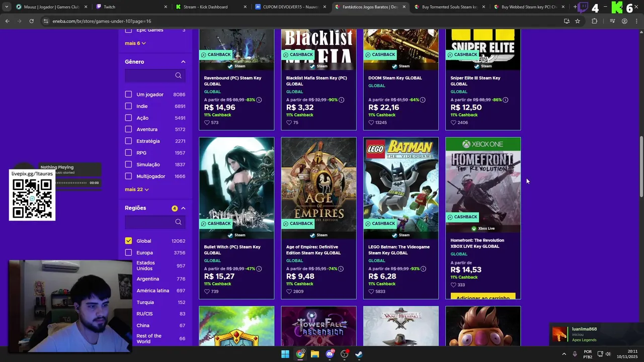
Task: Enable the Simulação genre filter
Action: [x=128, y=164]
